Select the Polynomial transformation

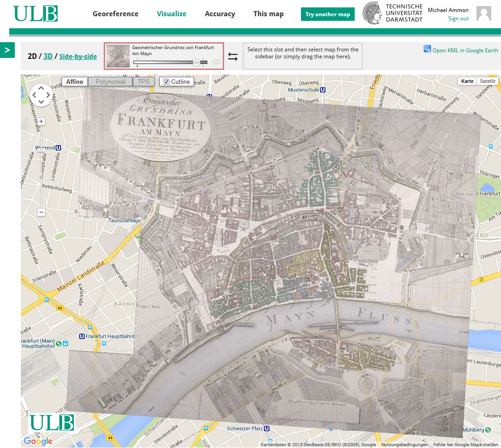111,82
